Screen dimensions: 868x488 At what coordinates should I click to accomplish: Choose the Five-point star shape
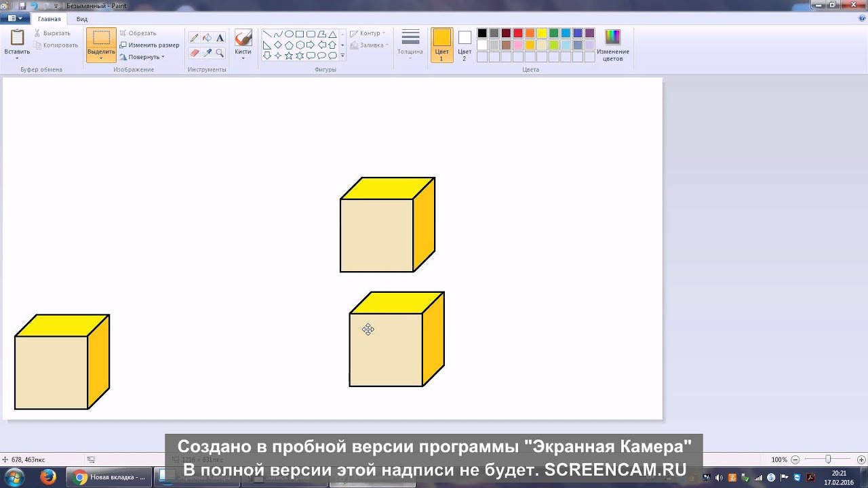pyautogui.click(x=289, y=56)
